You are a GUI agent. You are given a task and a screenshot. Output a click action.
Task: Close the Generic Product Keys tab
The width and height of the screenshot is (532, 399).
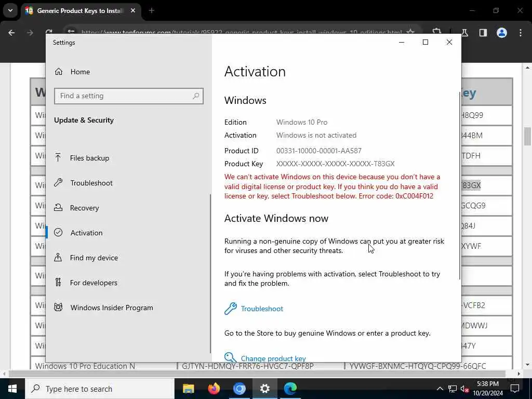pyautogui.click(x=133, y=11)
